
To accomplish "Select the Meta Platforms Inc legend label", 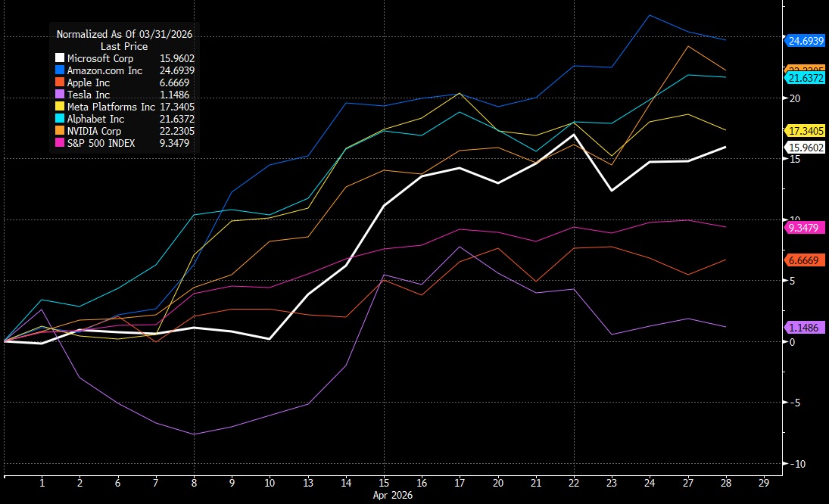I will 111,107.
